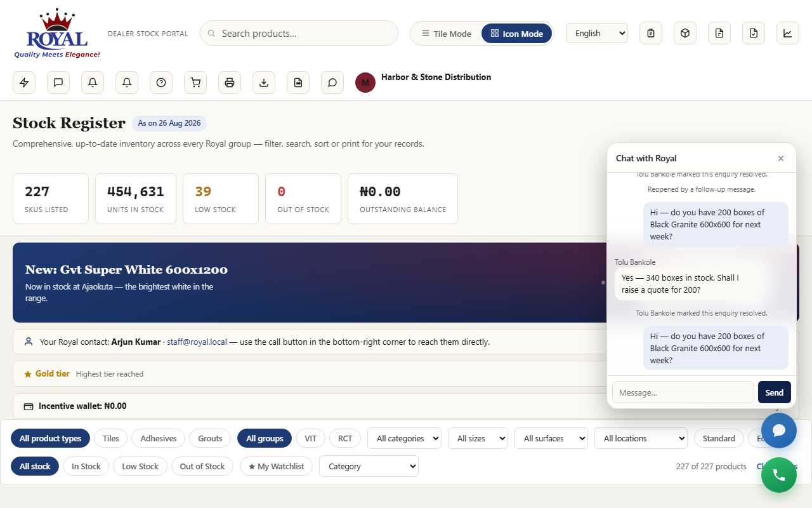Switch to Icon Mode view

pos(517,34)
